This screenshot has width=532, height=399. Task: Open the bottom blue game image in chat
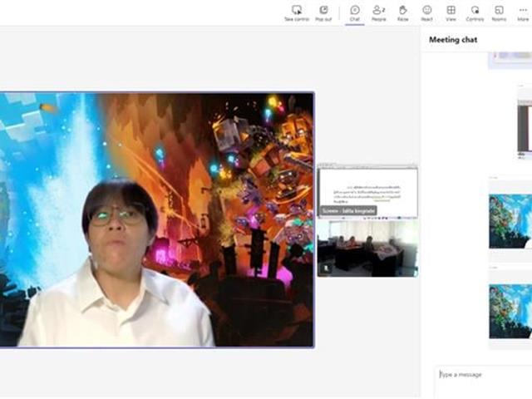tap(510, 311)
